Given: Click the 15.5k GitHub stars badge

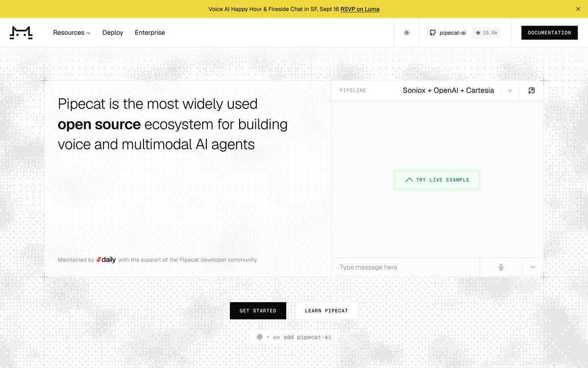Looking at the screenshot, I should click(487, 33).
